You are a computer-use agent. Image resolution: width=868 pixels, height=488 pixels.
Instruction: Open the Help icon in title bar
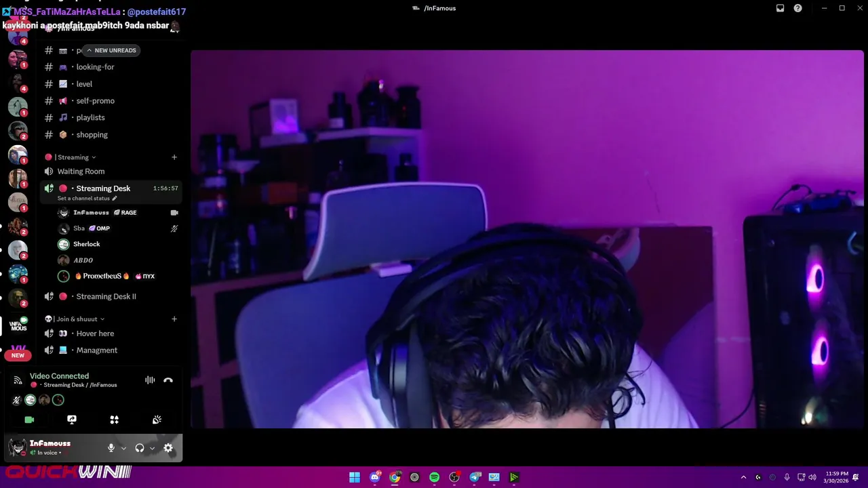point(797,8)
